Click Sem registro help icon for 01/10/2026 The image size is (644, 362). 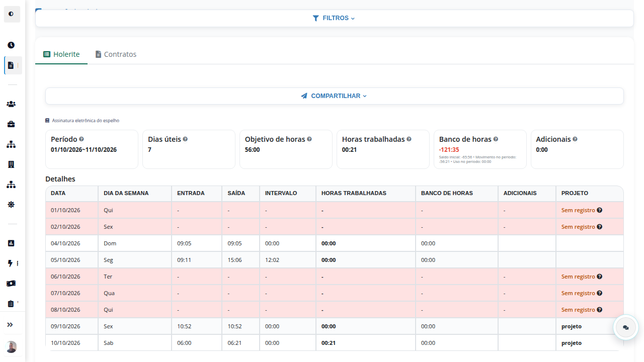[x=600, y=210]
